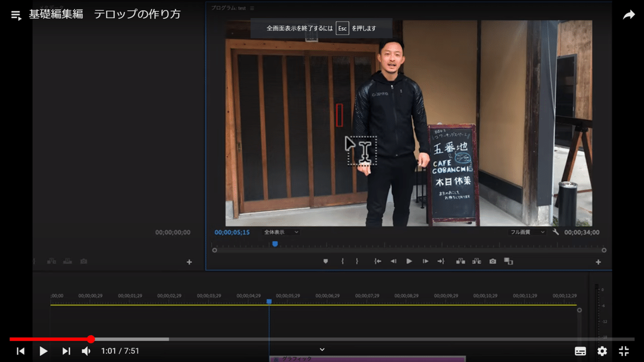Click the Button Editor plus icon

597,261
